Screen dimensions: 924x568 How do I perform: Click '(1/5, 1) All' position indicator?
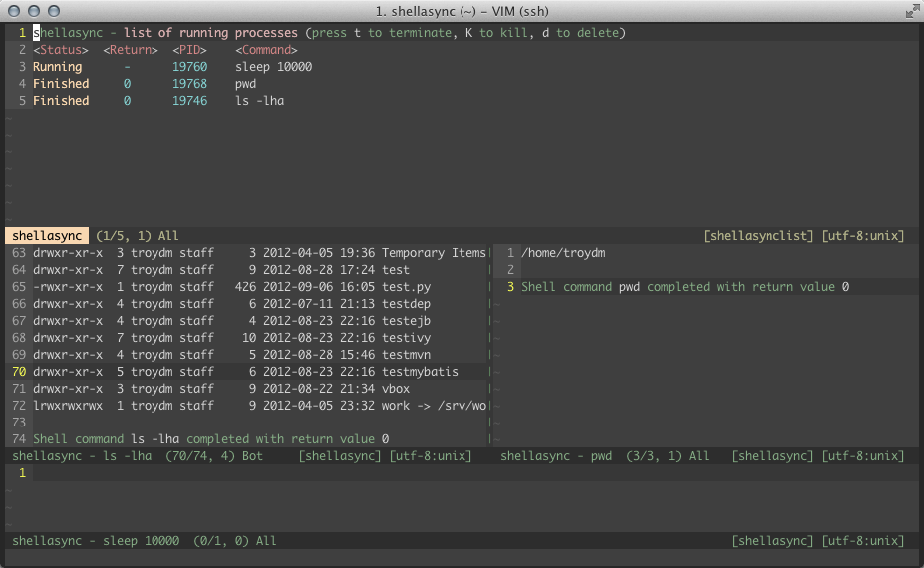(137, 236)
